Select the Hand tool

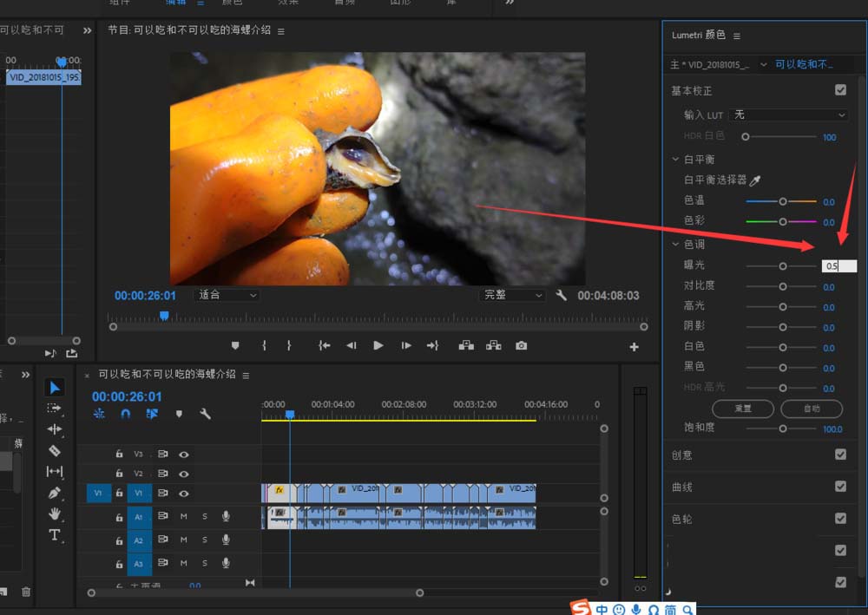pos(54,514)
